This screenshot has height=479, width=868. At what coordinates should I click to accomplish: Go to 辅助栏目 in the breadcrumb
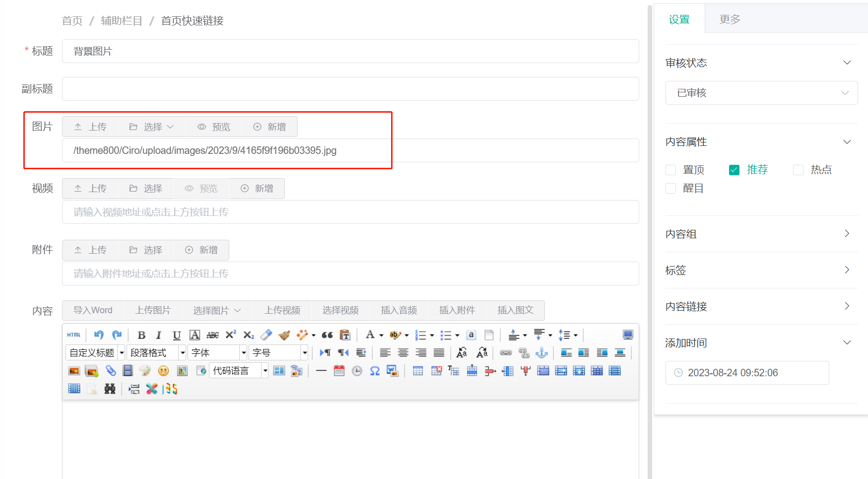122,21
